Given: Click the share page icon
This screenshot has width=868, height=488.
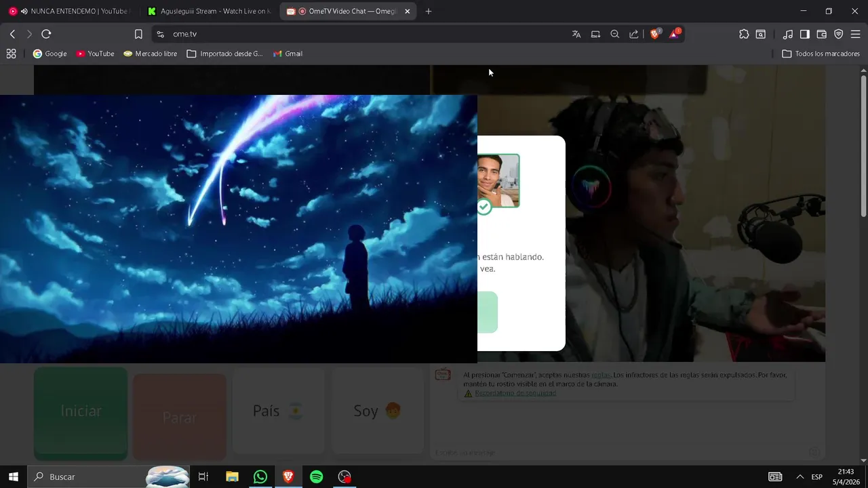Looking at the screenshot, I should [634, 34].
